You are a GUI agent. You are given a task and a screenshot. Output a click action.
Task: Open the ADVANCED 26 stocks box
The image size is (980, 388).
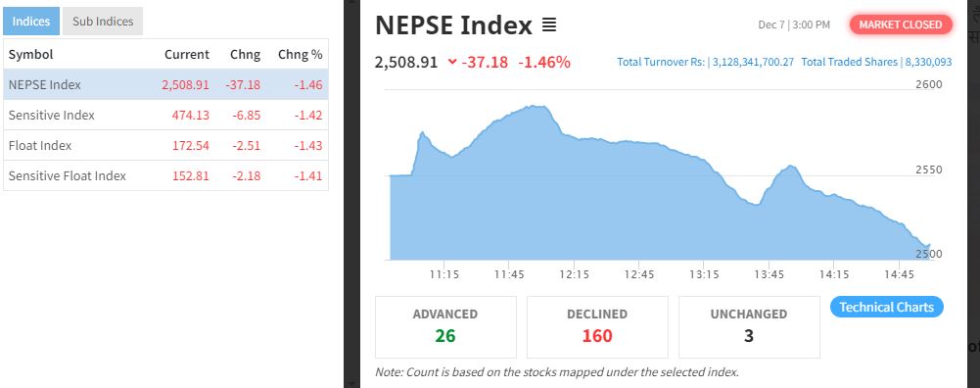click(x=445, y=326)
